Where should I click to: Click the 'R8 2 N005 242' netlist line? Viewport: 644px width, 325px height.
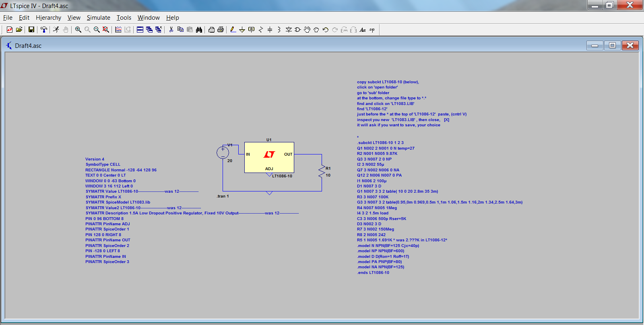tap(371, 235)
